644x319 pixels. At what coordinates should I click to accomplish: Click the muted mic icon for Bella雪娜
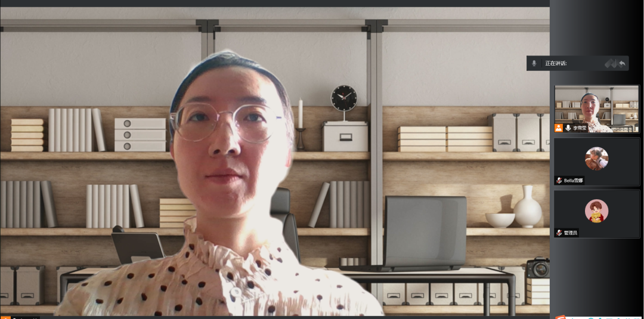click(x=559, y=180)
